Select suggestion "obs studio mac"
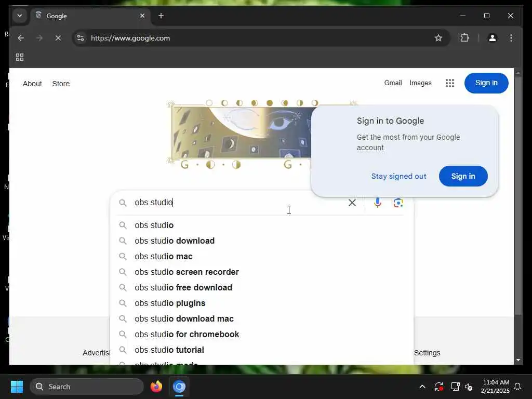This screenshot has height=399, width=532. click(261, 257)
